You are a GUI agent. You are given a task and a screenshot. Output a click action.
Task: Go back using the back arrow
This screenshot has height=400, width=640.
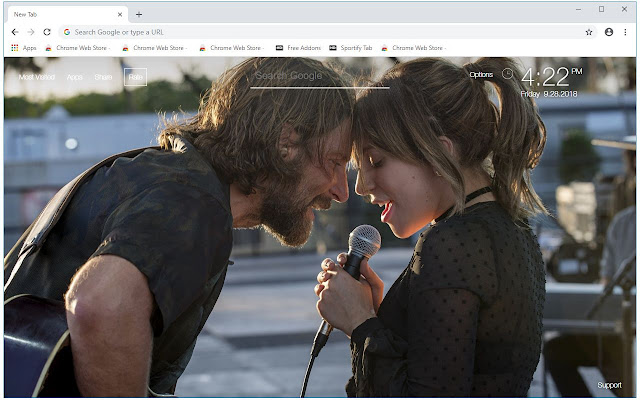pyautogui.click(x=15, y=32)
